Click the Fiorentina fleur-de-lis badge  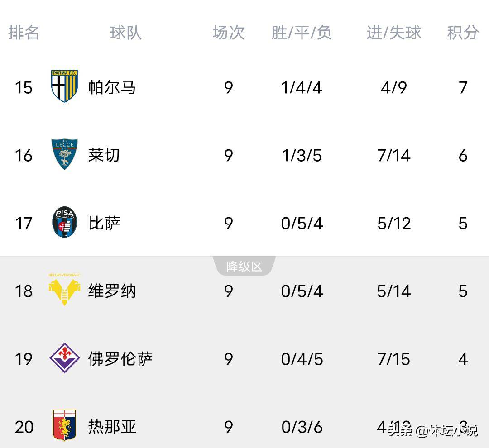(64, 359)
